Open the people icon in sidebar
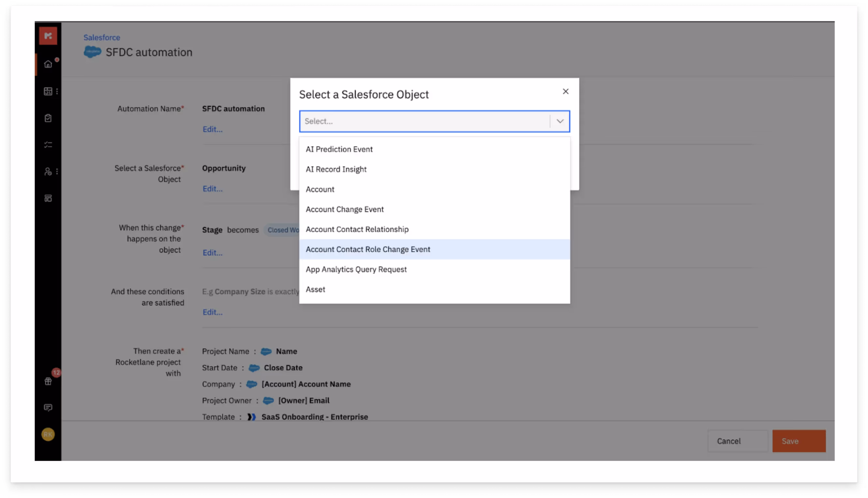The width and height of the screenshot is (868, 498). 48,171
